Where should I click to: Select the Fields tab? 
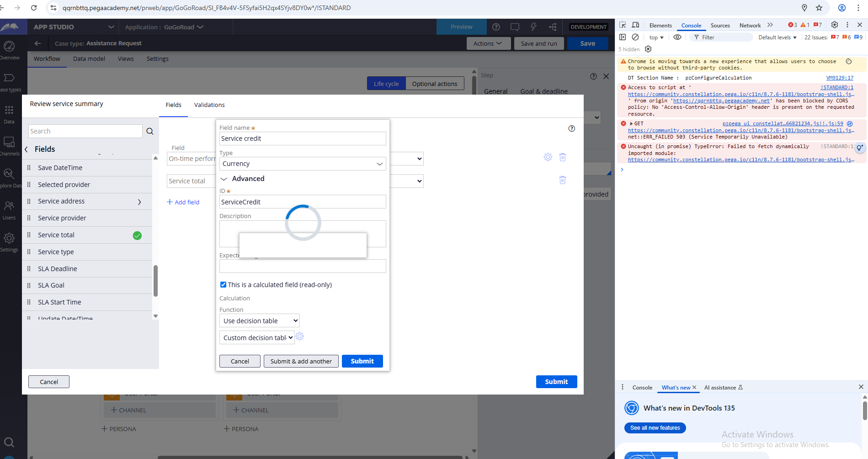pos(174,105)
